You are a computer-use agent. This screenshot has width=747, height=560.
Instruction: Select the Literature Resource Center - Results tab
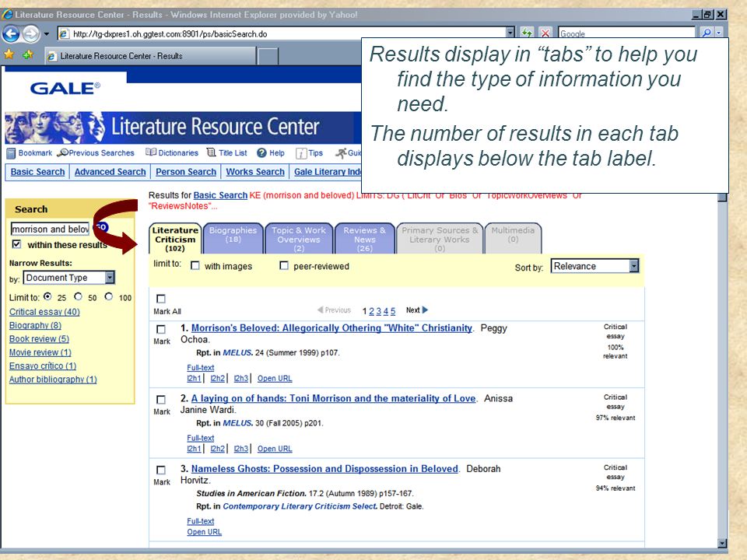[x=150, y=56]
